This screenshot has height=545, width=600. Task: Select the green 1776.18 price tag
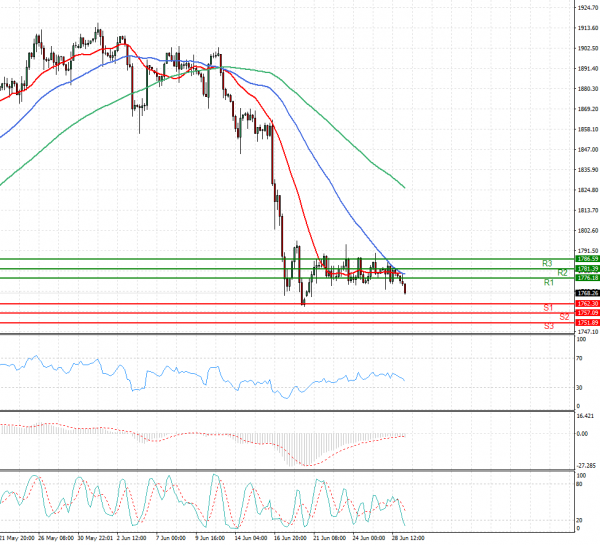coord(587,278)
